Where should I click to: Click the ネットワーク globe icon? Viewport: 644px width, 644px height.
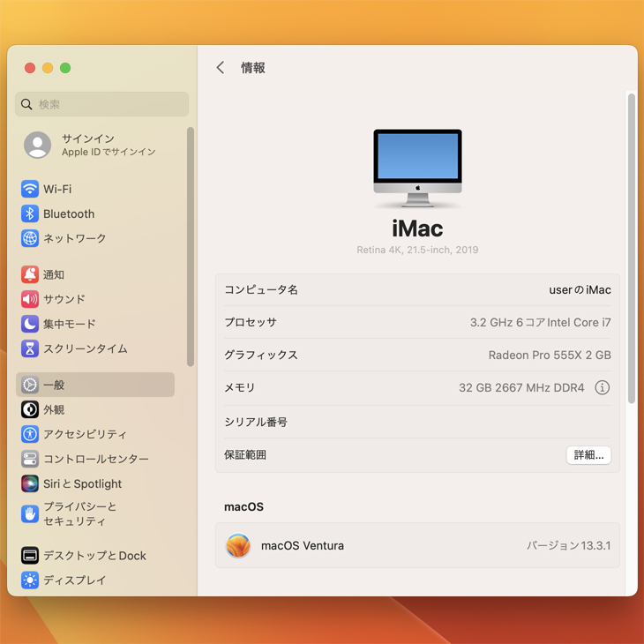[30, 238]
